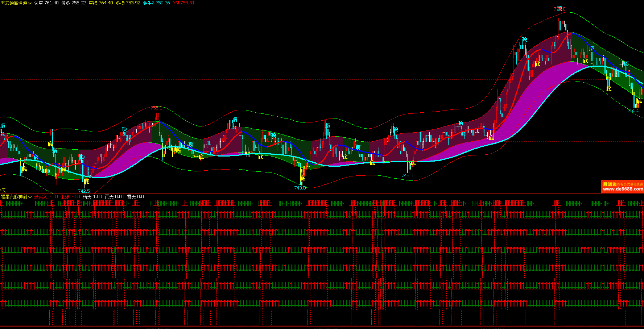Click the 做空 761.40 value label
Image resolution: width=644 pixels, height=329 pixels.
coord(46,3)
